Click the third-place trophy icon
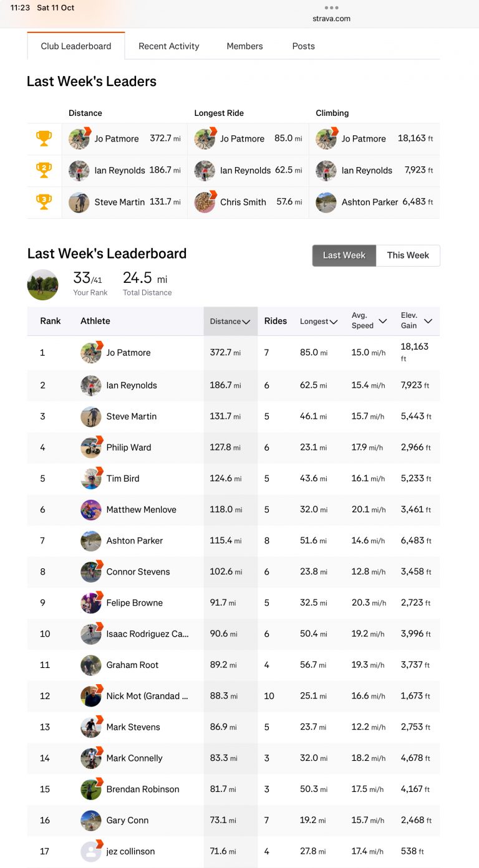The height and width of the screenshot is (868, 479). [x=44, y=202]
